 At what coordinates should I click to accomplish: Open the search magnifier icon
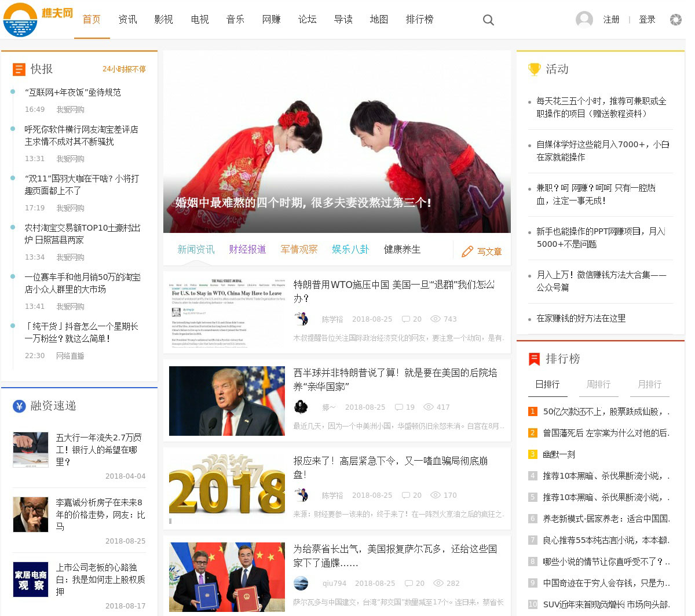point(489,20)
